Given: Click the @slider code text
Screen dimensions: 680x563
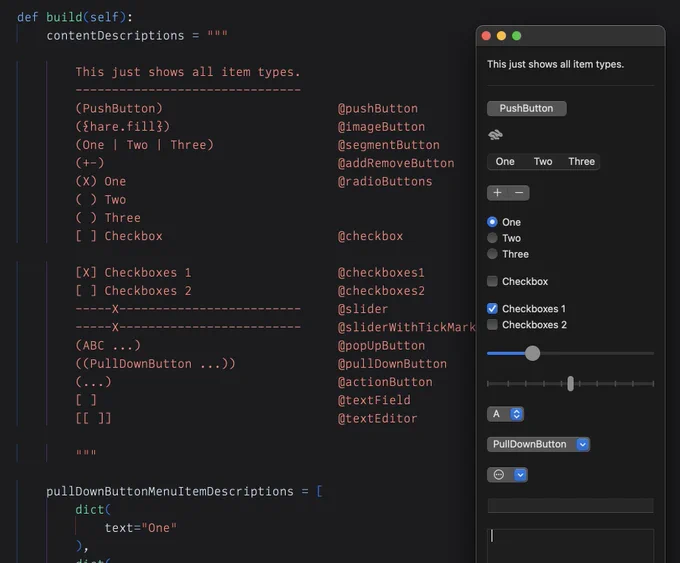Looking at the screenshot, I should click(x=363, y=309).
